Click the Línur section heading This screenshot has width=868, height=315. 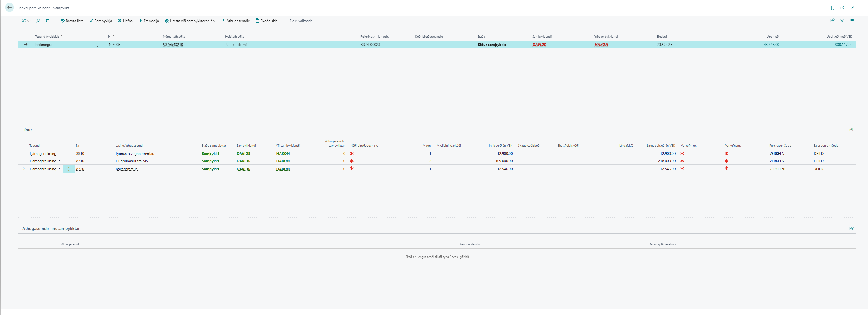click(27, 130)
